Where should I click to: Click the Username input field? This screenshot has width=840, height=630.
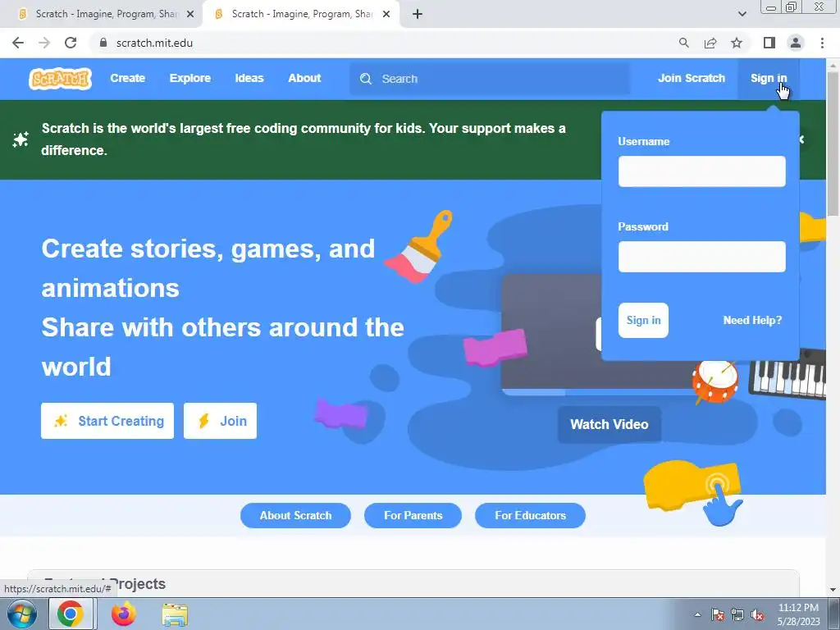(702, 171)
